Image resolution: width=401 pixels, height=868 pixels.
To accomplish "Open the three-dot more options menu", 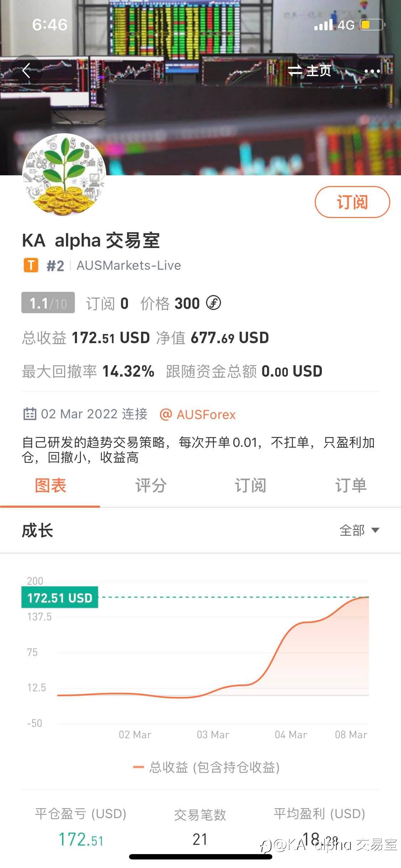I will point(372,71).
